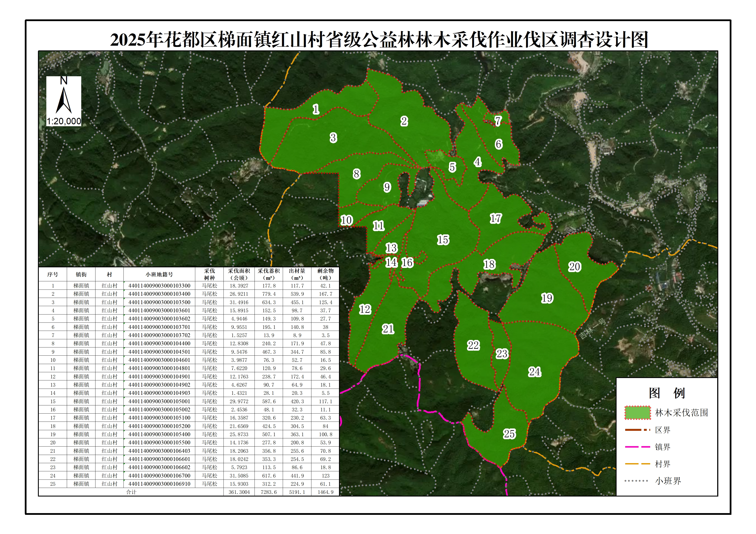Click parcel label 15 on map
The height and width of the screenshot is (534, 756).
443,240
